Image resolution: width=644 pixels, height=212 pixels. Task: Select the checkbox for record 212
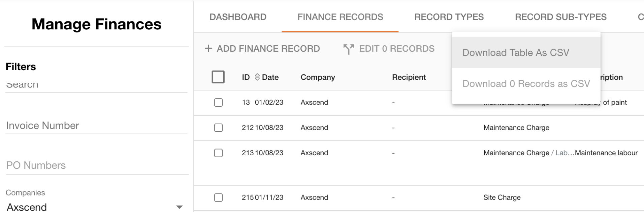(x=218, y=128)
